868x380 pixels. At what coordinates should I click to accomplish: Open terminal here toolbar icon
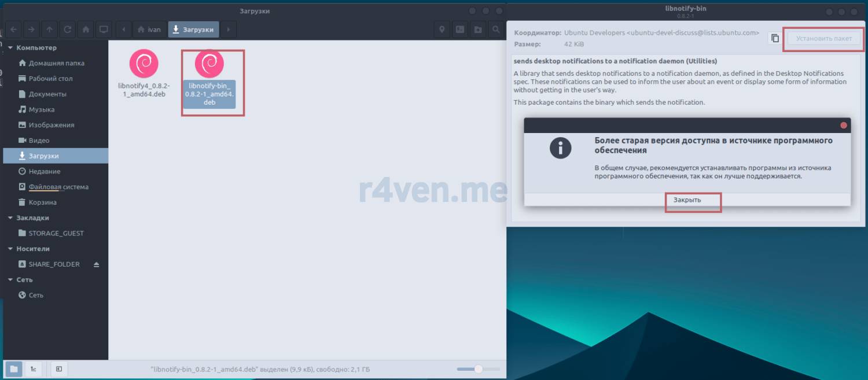pyautogui.click(x=460, y=29)
